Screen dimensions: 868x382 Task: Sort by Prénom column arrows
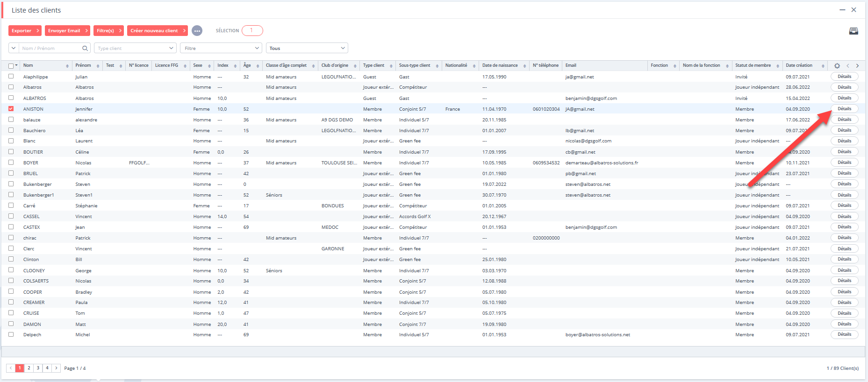tap(98, 66)
